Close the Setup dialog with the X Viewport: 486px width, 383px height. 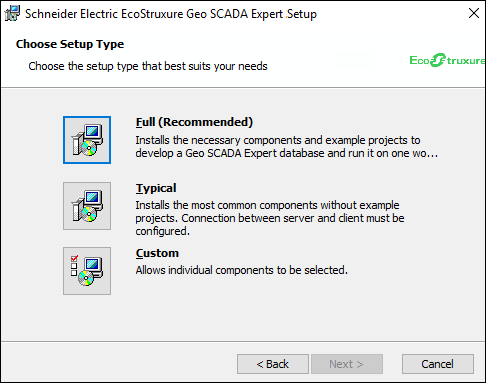click(x=474, y=13)
